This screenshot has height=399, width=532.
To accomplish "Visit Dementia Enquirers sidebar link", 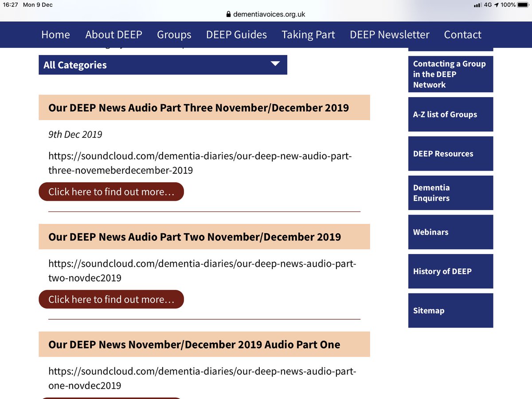I will coord(450,193).
